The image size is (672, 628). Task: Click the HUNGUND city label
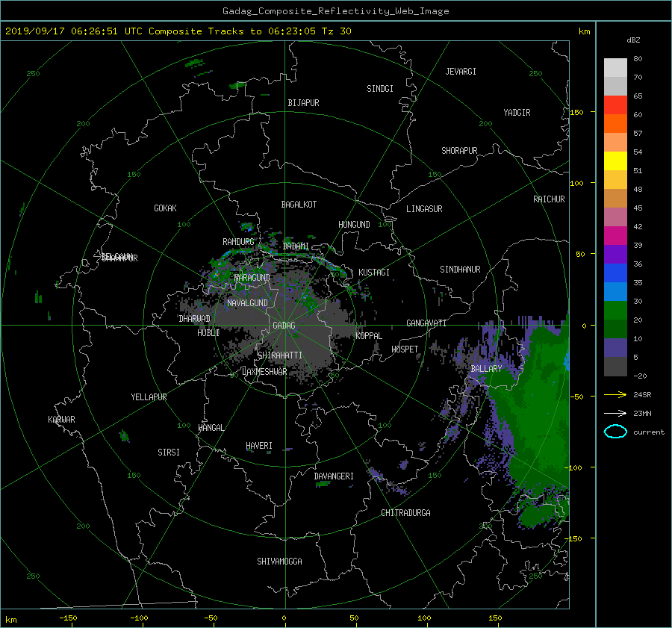coord(354,225)
